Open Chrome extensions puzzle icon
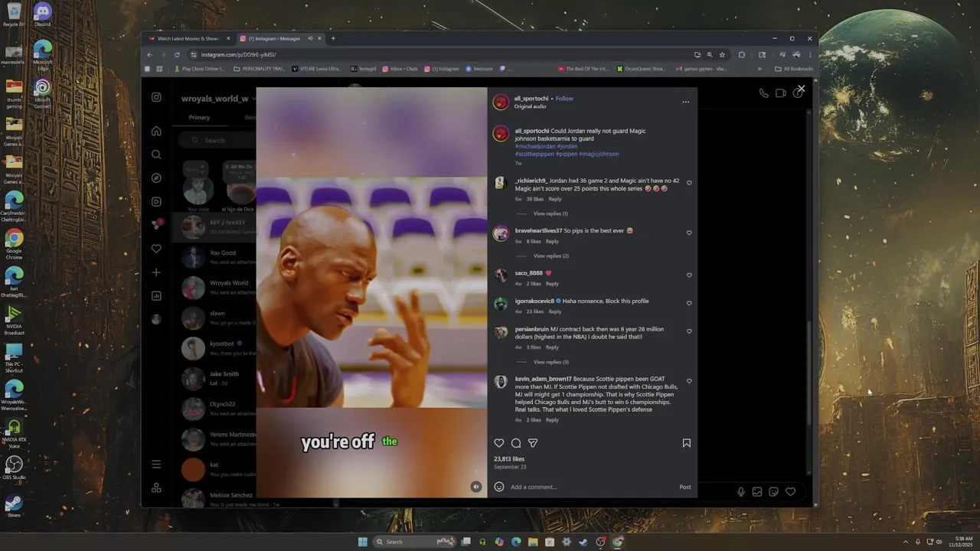This screenshot has width=980, height=551. pos(741,54)
